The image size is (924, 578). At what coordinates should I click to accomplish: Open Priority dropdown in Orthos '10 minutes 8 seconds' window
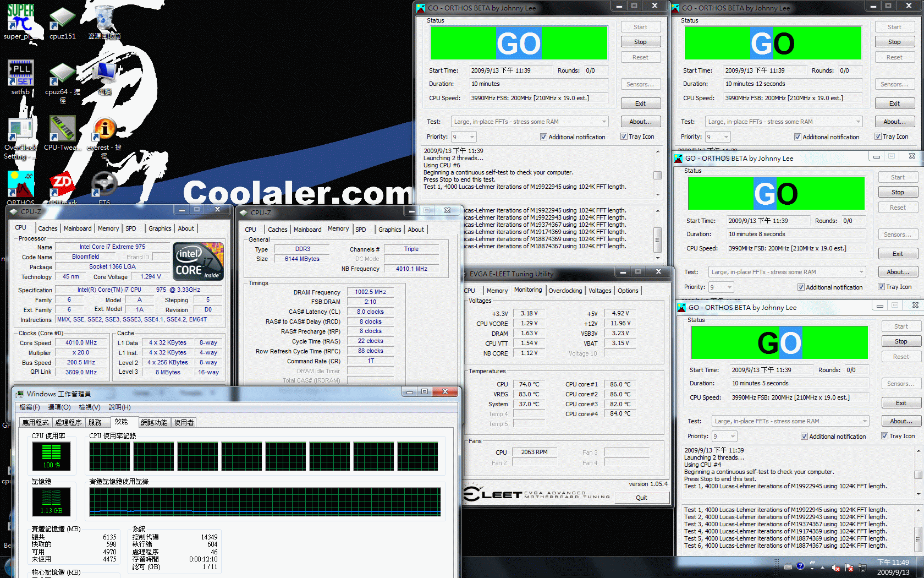click(x=721, y=287)
